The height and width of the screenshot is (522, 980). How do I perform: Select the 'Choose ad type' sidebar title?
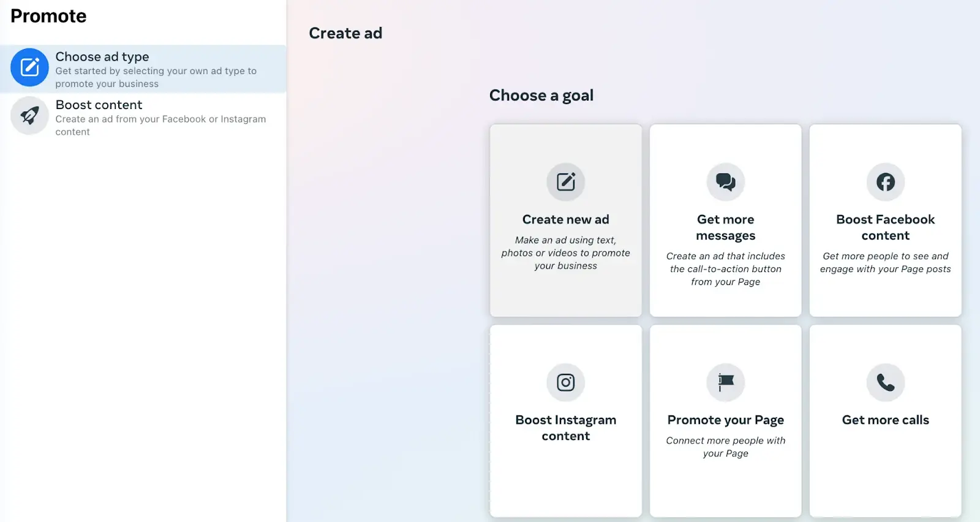102,57
